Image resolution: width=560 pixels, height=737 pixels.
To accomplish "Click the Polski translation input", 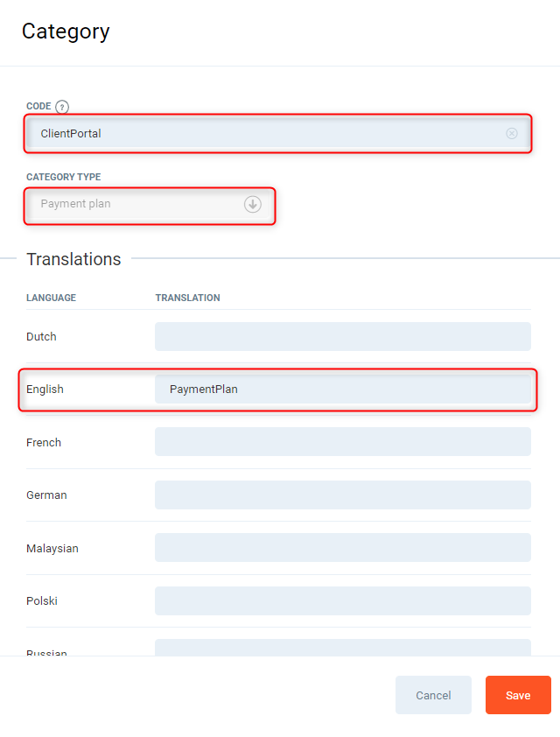I will point(342,600).
